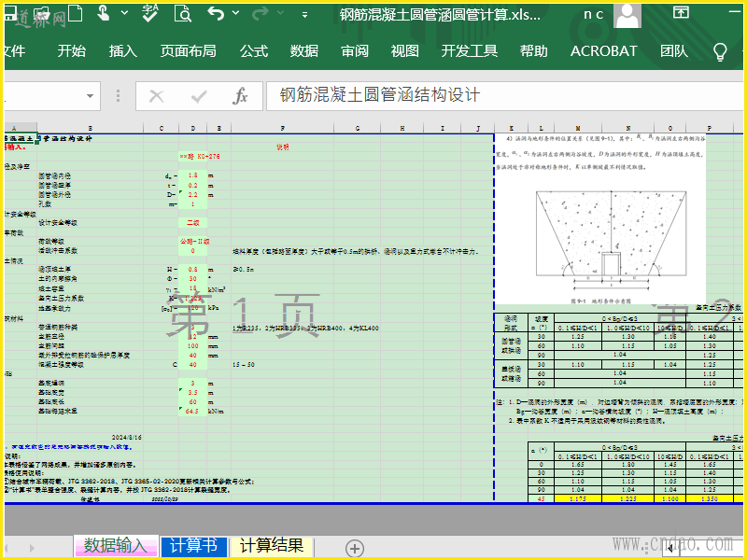747x560 pixels.
Task: Click the horizontal scrollbar left arrow
Action: [670, 549]
